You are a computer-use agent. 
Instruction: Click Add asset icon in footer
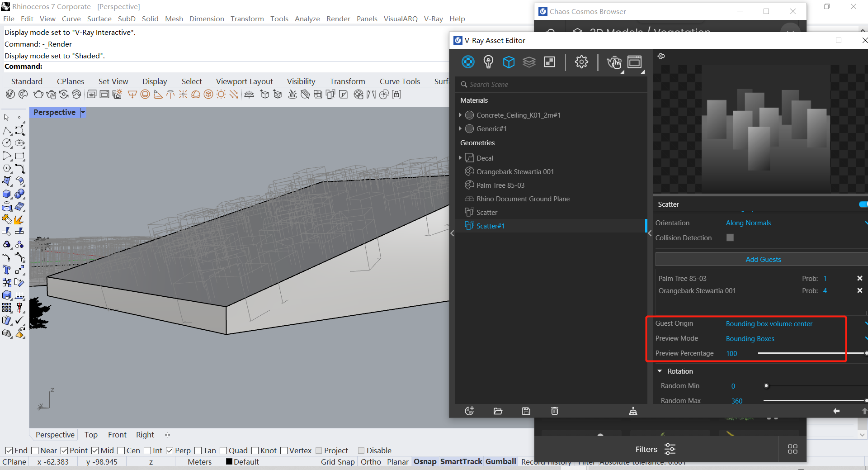[469, 411]
